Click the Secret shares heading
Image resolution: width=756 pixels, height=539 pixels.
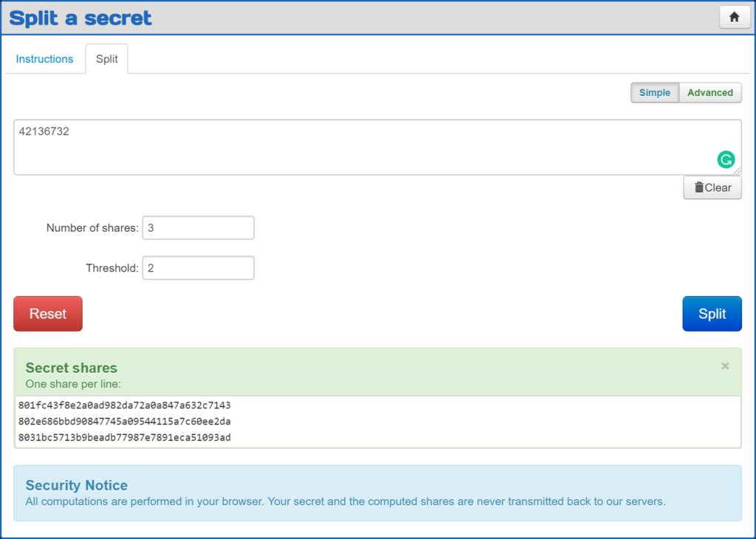(72, 368)
